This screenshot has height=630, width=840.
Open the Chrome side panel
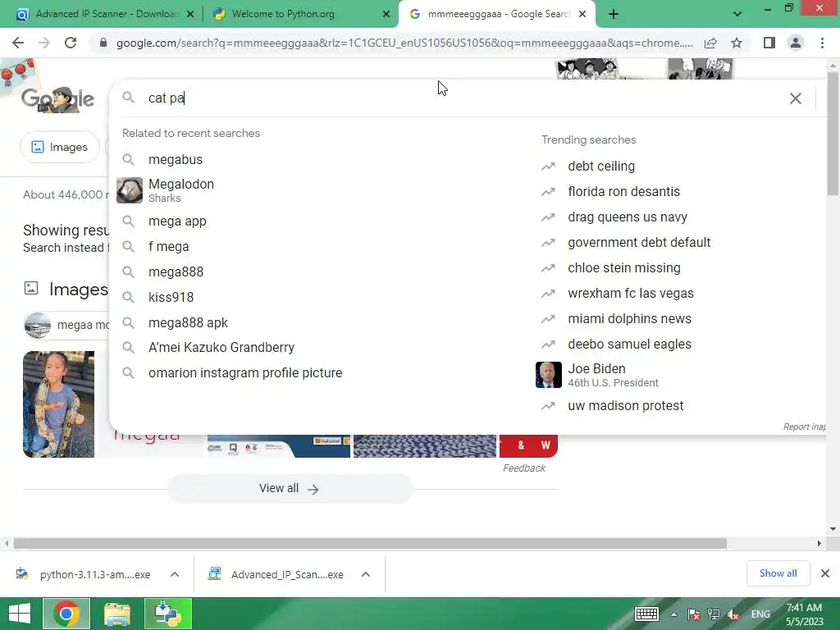click(x=769, y=43)
